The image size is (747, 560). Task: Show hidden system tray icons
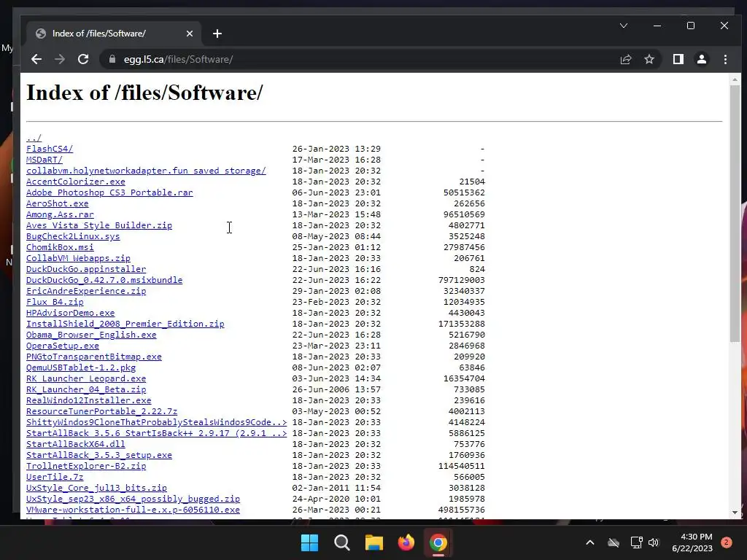(589, 542)
